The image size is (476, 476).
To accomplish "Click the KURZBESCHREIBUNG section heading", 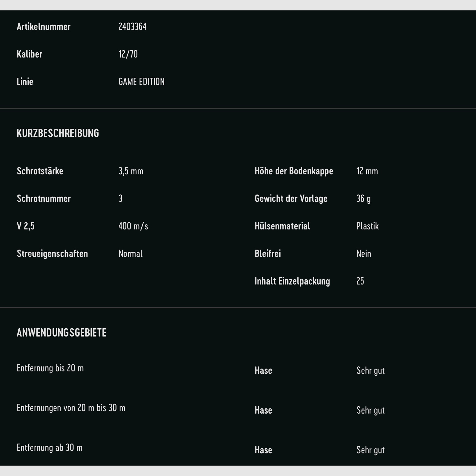I will click(58, 133).
